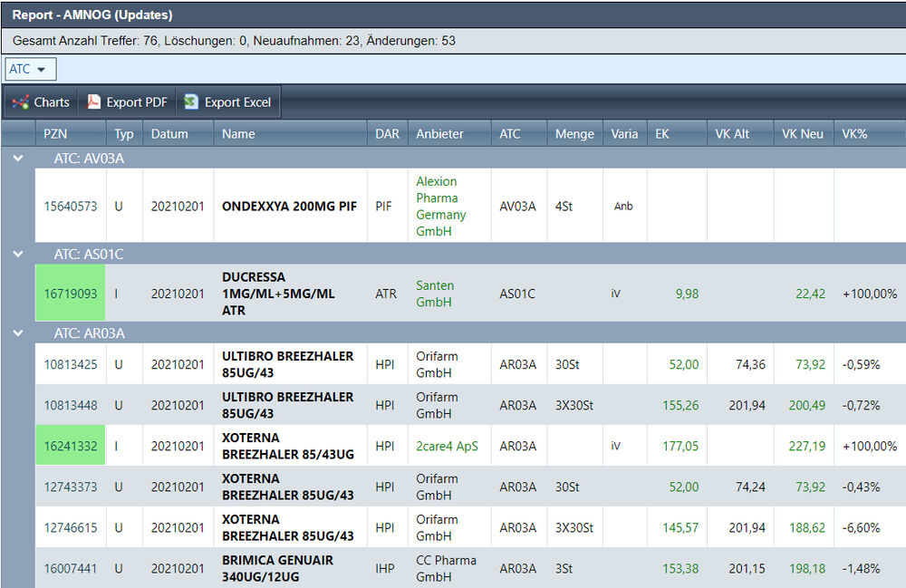906x588 pixels.
Task: Click the VK Neu value 188,62
Action: 807,527
